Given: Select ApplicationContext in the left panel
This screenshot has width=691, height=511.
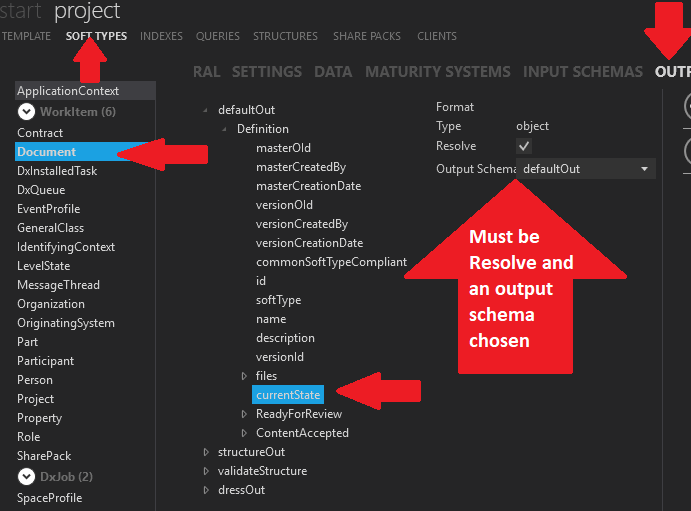Looking at the screenshot, I should point(68,91).
